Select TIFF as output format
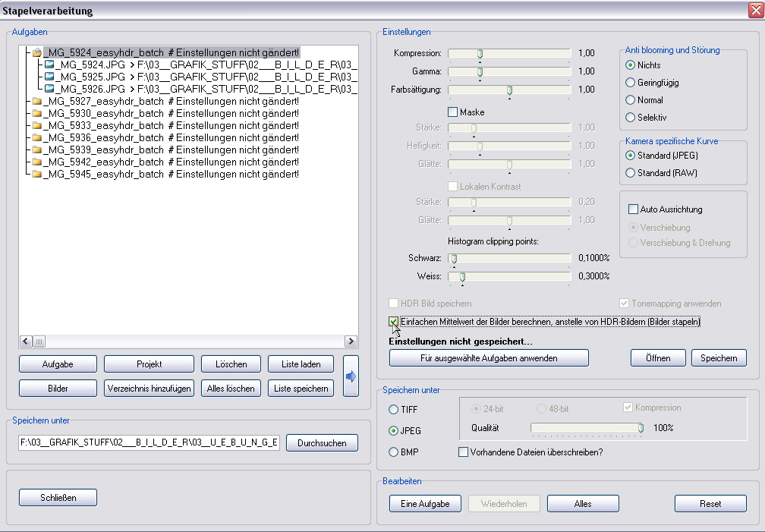 point(393,410)
